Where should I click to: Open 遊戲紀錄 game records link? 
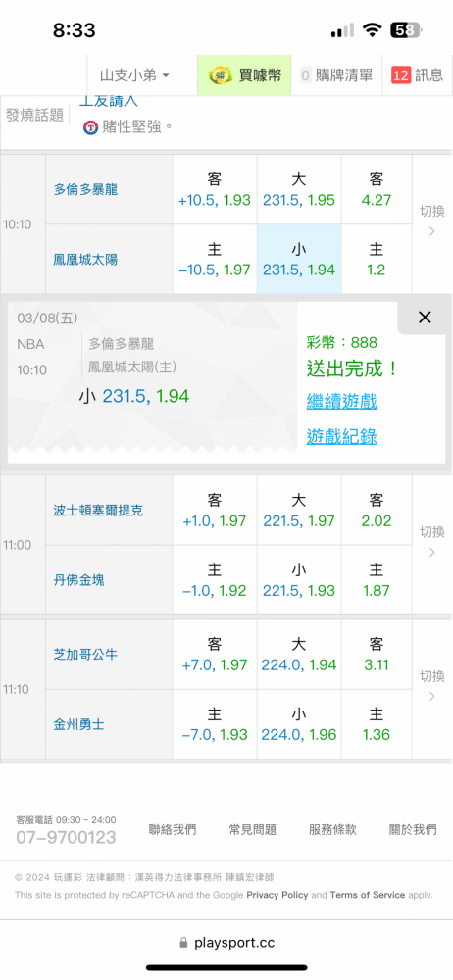341,436
